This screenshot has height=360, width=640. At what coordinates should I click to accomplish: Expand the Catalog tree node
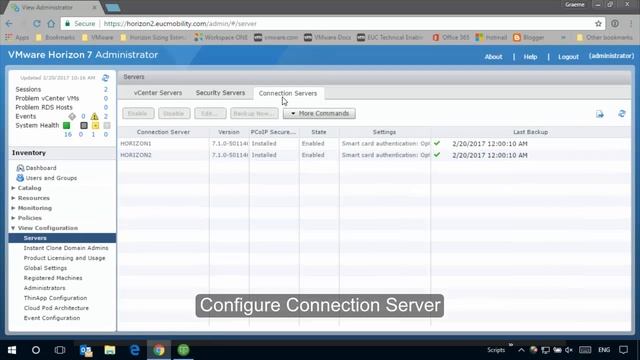coord(13,188)
